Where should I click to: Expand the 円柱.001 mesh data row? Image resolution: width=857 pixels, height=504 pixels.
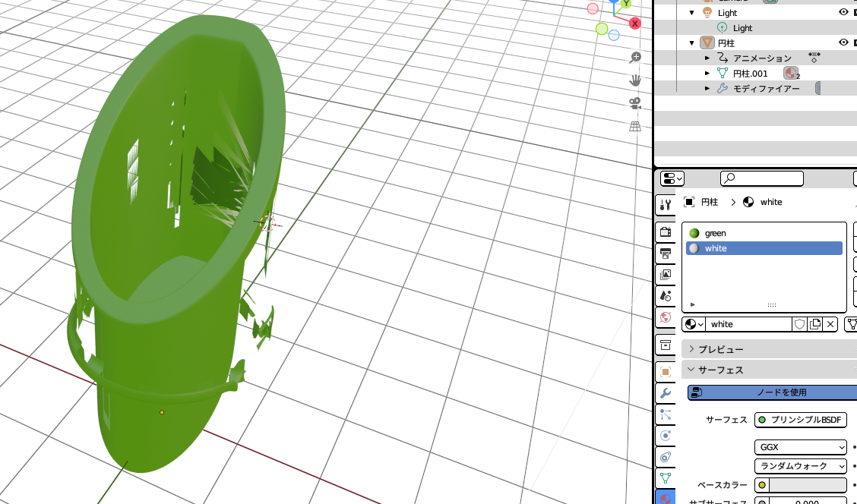point(707,73)
